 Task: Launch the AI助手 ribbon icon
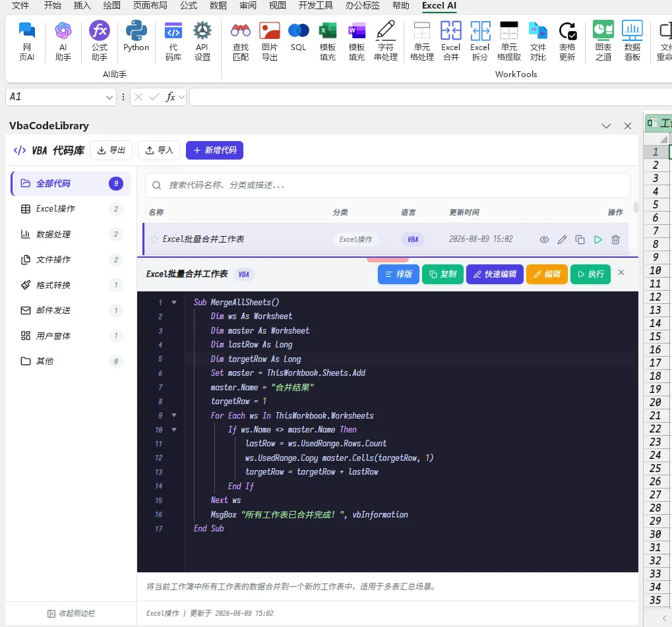coord(63,41)
